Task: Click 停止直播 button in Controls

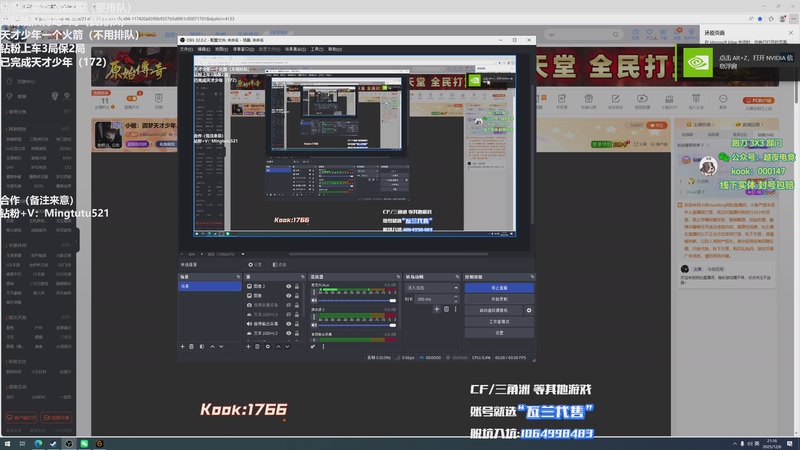Action: tap(499, 288)
